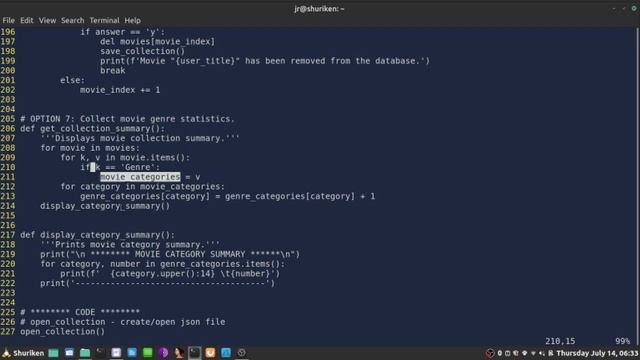The height and width of the screenshot is (360, 640).
Task: Open the Shuriken start menu
Action: coord(23,353)
